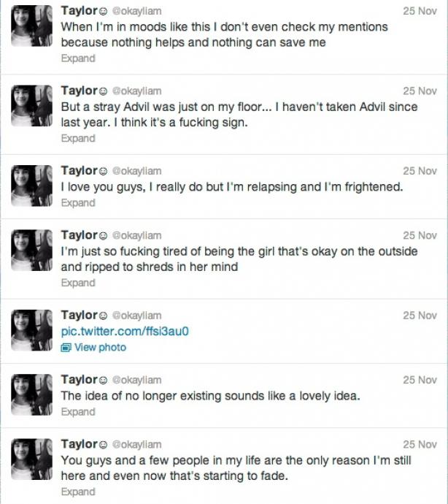Expand the tweet about not checking mentions

tap(78, 58)
